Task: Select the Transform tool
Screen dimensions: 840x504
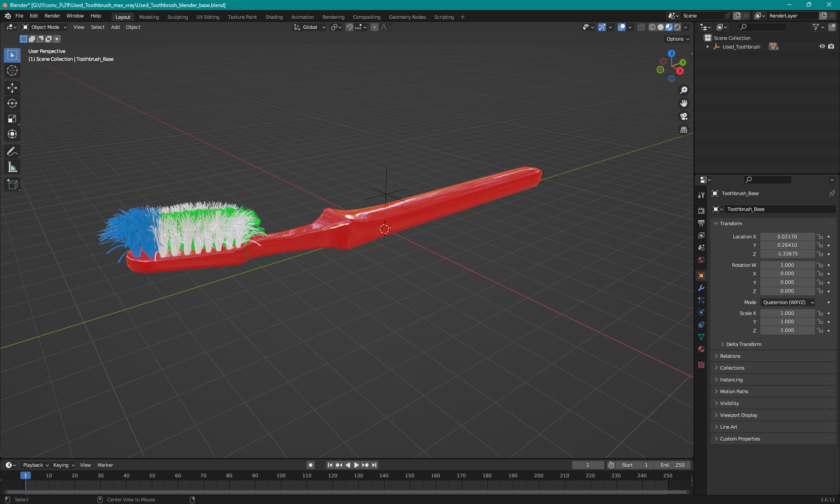Action: tap(12, 134)
